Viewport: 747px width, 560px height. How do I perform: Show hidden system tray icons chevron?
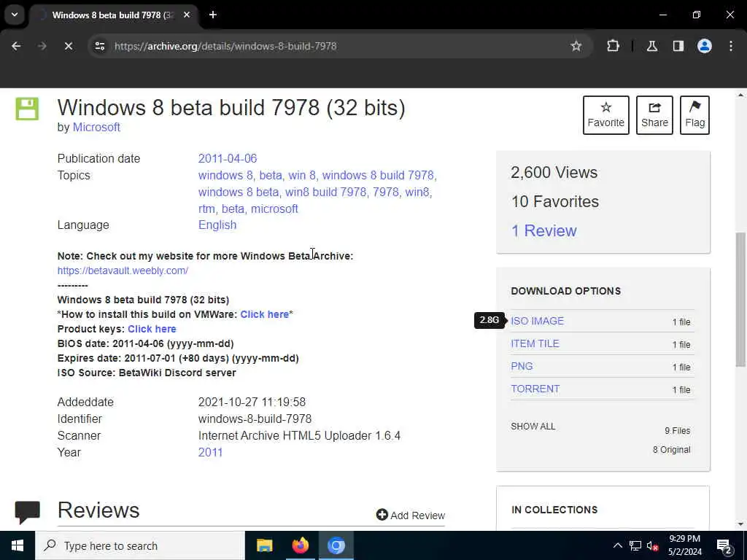617,545
